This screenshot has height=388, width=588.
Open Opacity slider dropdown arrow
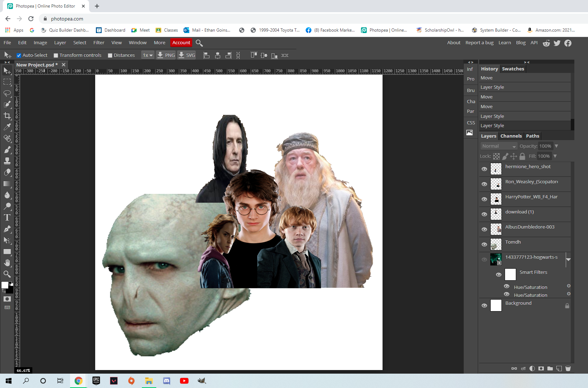[x=556, y=146]
